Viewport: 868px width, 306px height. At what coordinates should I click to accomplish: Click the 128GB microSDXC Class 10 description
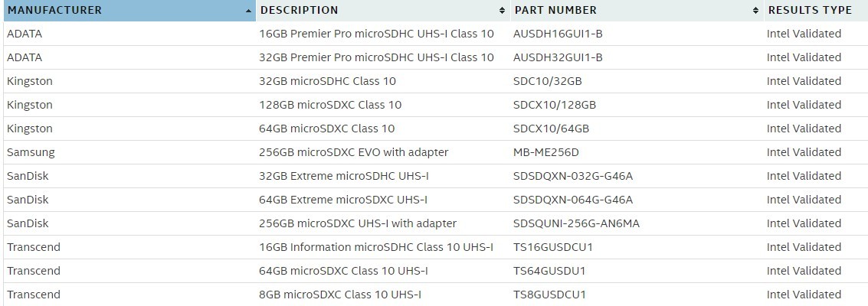click(x=331, y=105)
